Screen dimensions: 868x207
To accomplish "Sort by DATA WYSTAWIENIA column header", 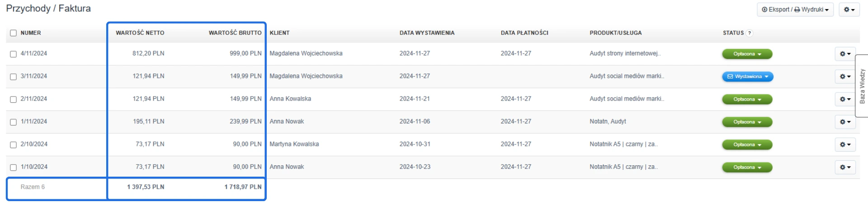I will [427, 33].
